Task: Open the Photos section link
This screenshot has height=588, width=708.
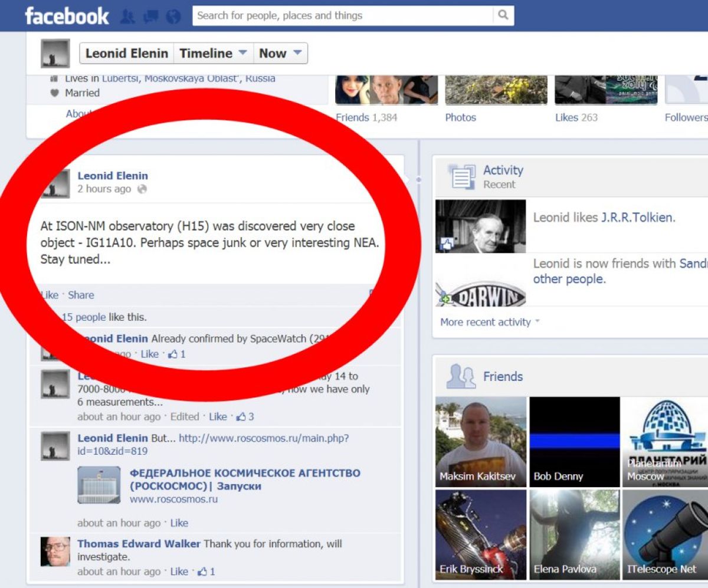Action: coord(460,117)
